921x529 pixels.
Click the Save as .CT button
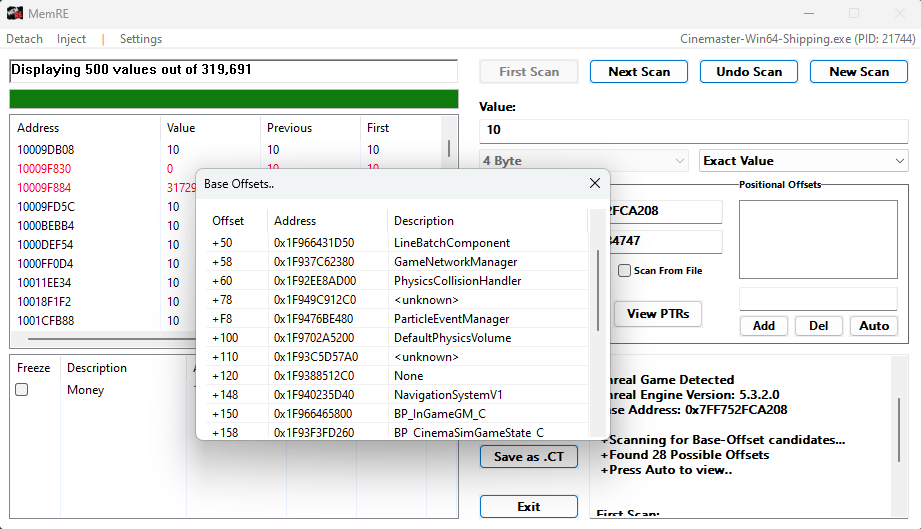click(529, 457)
